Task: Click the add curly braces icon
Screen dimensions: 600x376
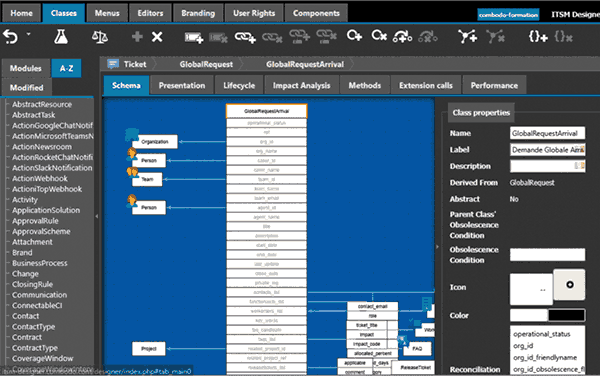Action: click(538, 37)
